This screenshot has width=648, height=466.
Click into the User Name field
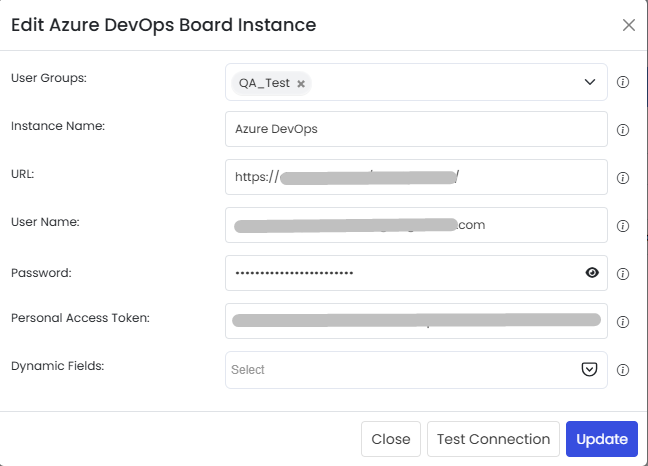416,225
